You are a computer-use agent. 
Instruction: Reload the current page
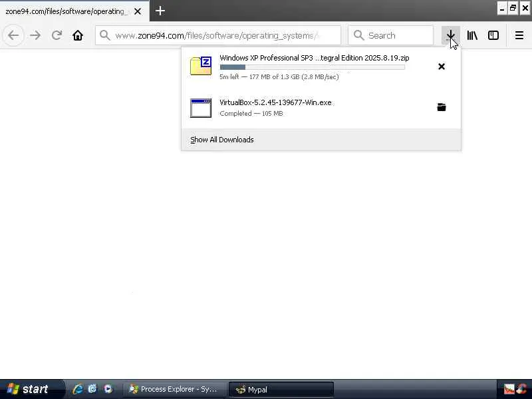[57, 35]
